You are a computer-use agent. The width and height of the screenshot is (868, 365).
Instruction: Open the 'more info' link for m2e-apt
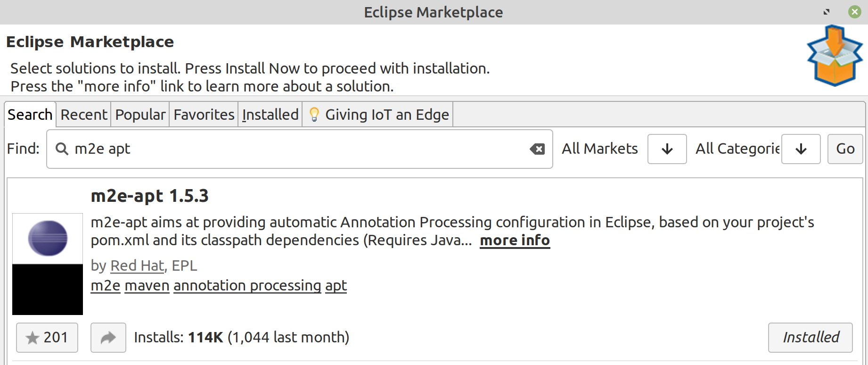pyautogui.click(x=515, y=241)
